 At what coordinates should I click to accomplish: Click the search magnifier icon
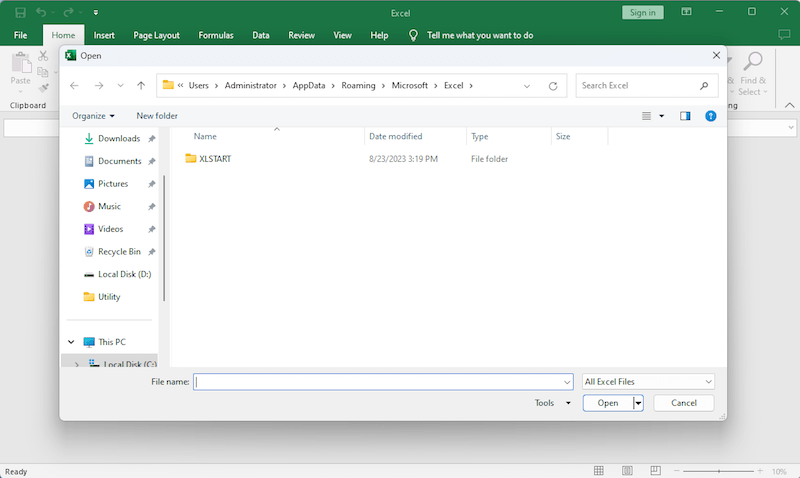click(x=704, y=86)
